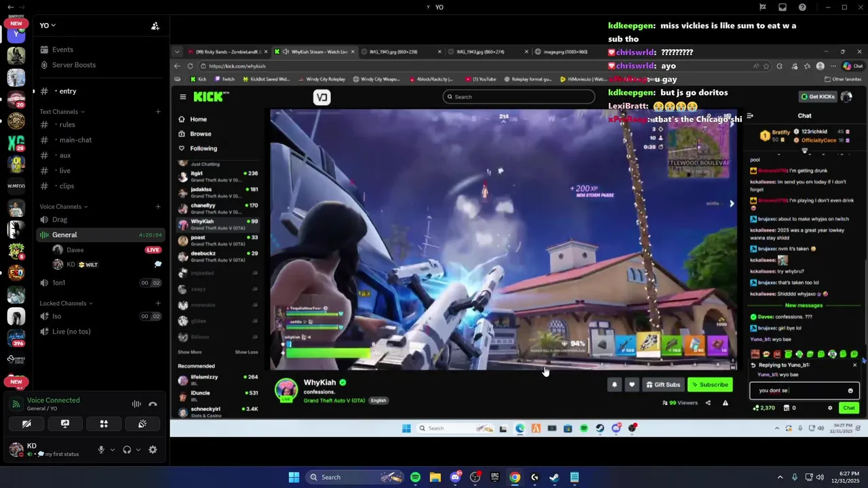
Task: Click the report warning triangle icon
Action: (x=725, y=403)
